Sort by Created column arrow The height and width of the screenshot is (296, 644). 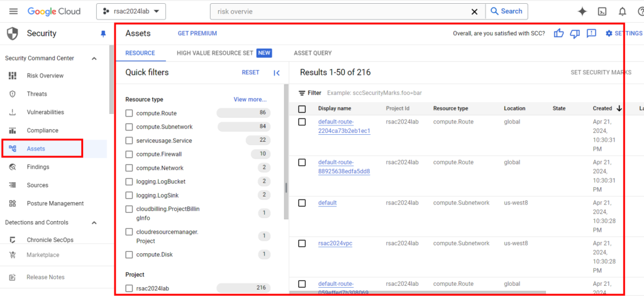619,108
